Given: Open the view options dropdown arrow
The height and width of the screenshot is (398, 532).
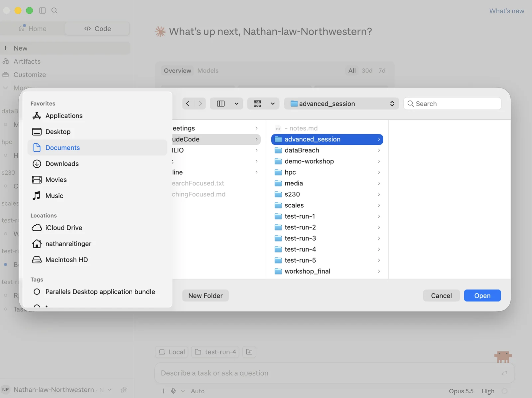Looking at the screenshot, I should [x=236, y=103].
